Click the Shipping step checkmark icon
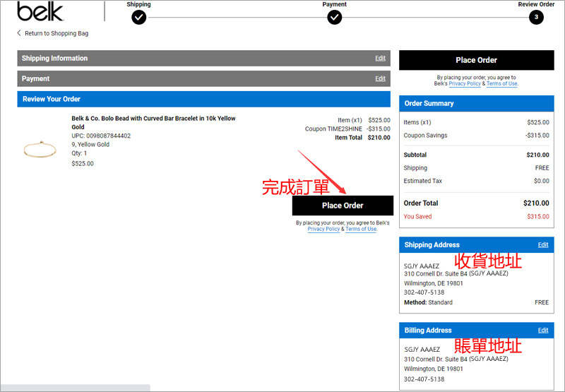 (138, 17)
